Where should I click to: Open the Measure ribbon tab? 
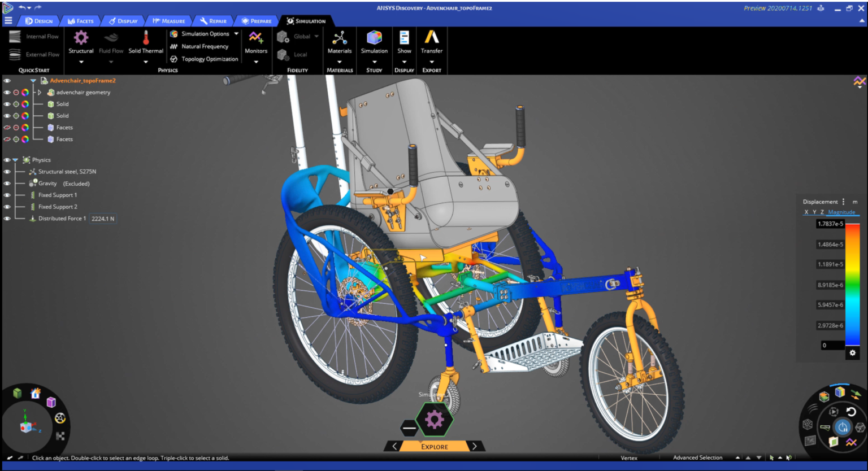coord(169,21)
